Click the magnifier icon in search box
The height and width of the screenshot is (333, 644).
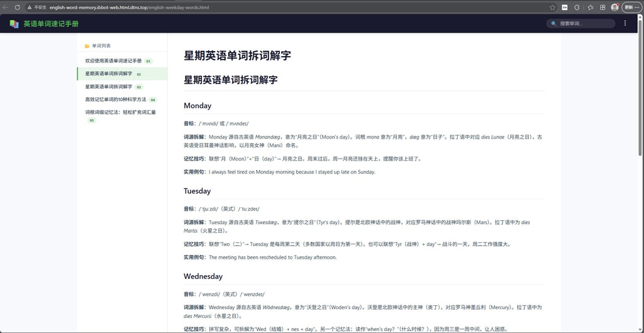(553, 24)
